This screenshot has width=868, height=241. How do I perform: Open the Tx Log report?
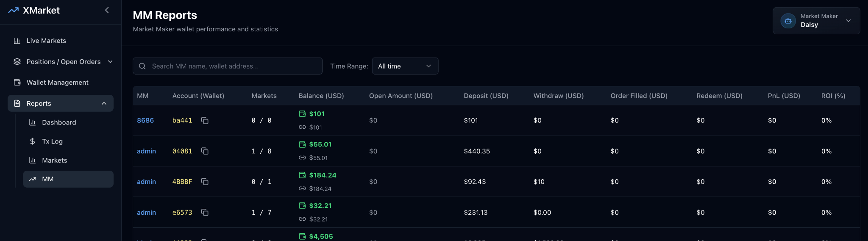coord(52,141)
